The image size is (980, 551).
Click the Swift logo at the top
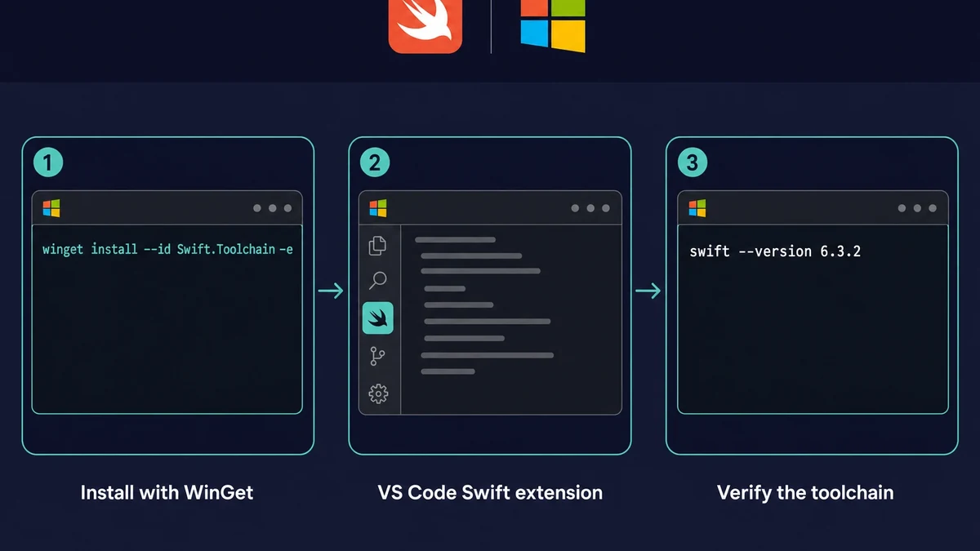[425, 26]
